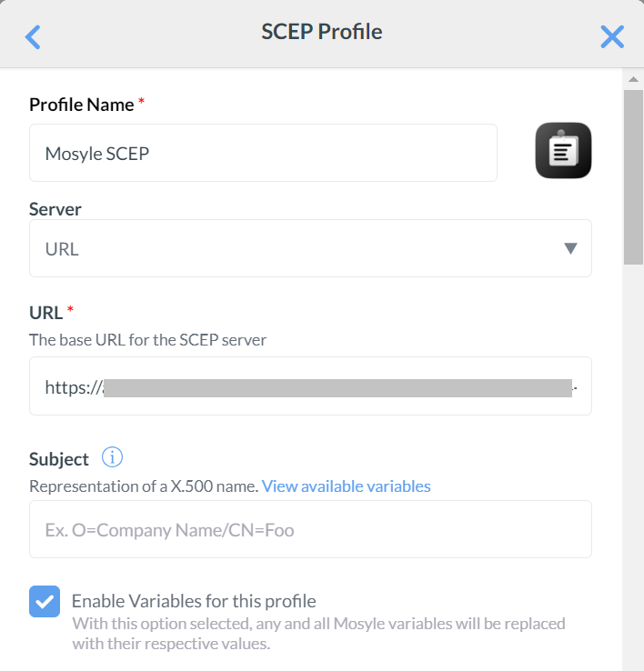Go back using the left arrow

(x=33, y=36)
